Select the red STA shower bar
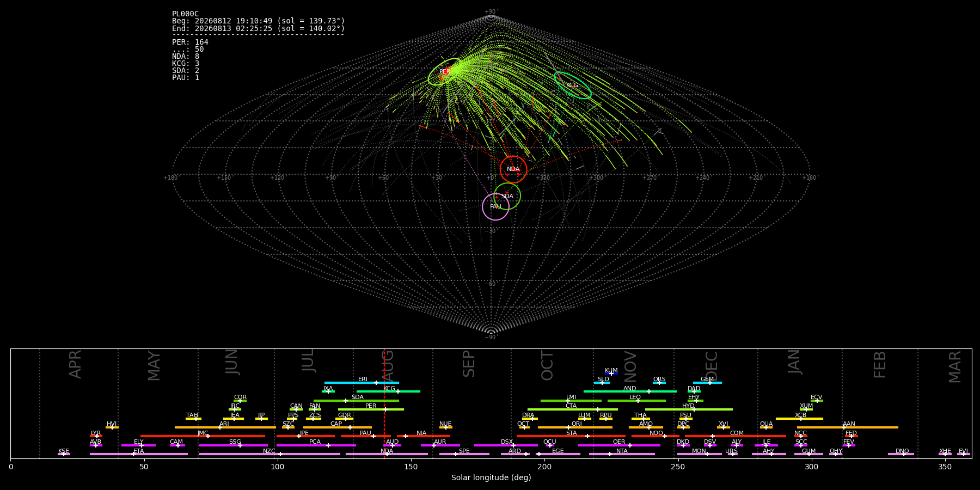 (571, 436)
